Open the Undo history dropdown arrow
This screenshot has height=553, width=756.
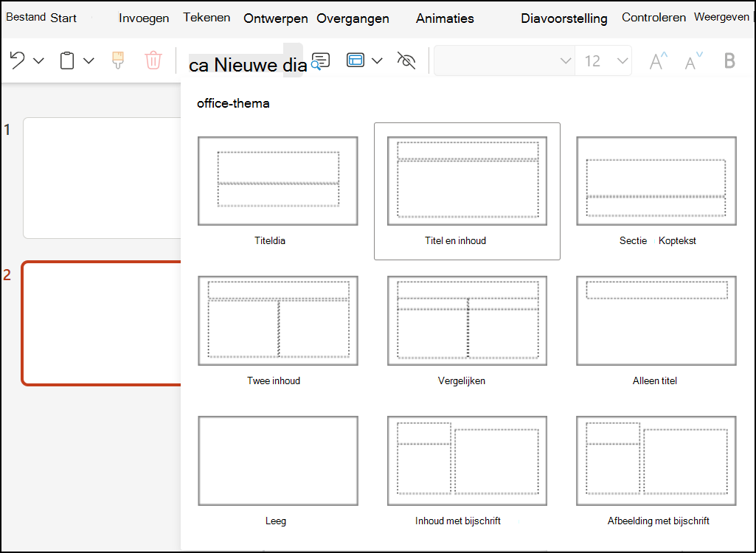point(38,60)
